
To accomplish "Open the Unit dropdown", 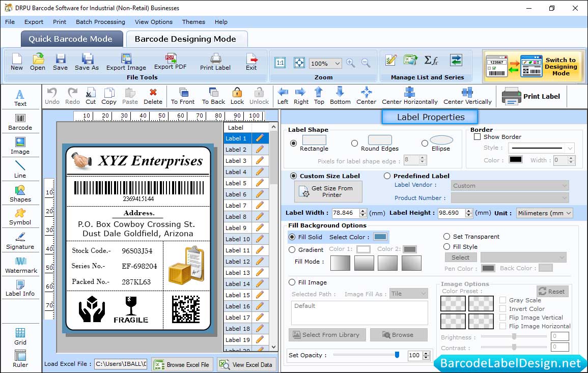I will (x=545, y=213).
